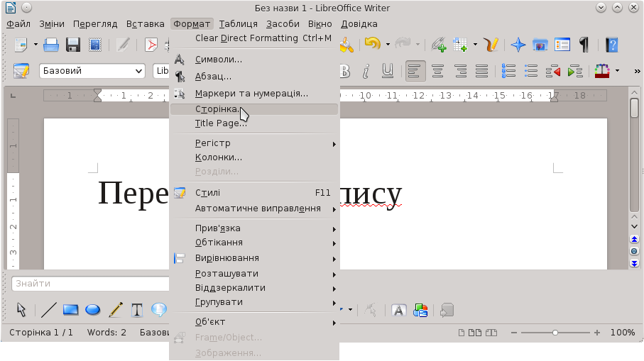Click the Знайти search field
The image size is (644, 361).
[90, 284]
